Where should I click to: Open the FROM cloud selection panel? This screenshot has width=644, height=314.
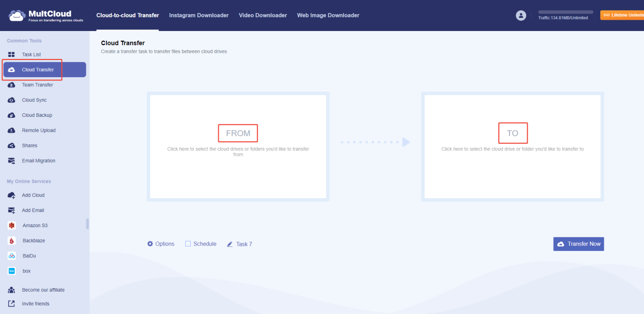pos(238,133)
